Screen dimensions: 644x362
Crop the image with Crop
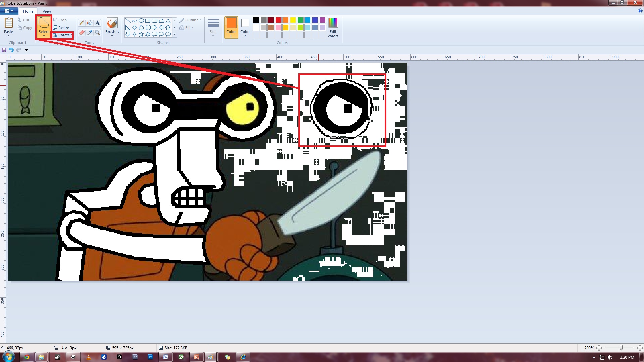click(60, 20)
